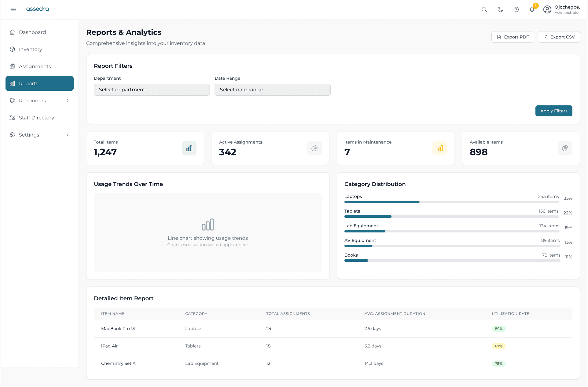Click the Tablets distribution progress bar
This screenshot has width=588, height=387.
[451, 217]
